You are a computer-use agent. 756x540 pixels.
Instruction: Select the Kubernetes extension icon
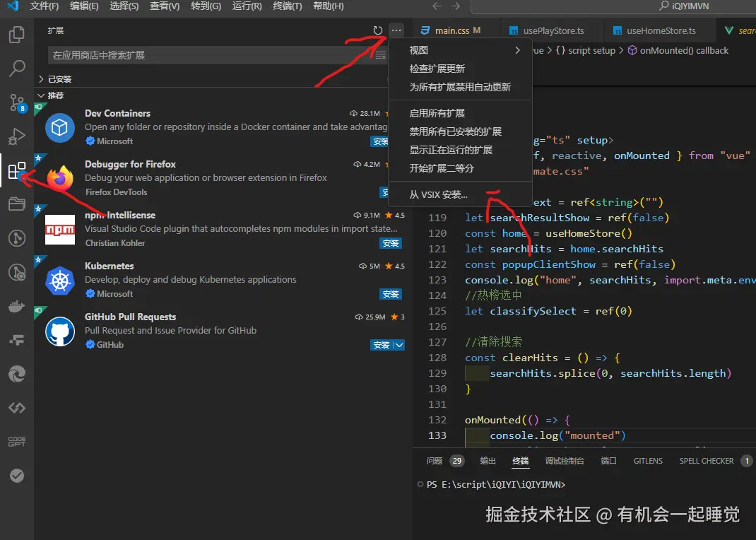[60, 281]
